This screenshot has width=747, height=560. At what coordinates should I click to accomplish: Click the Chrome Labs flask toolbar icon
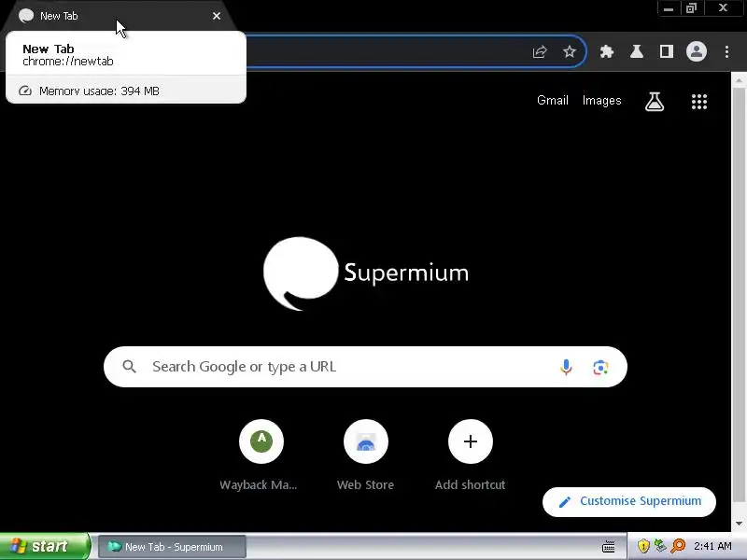pos(637,51)
